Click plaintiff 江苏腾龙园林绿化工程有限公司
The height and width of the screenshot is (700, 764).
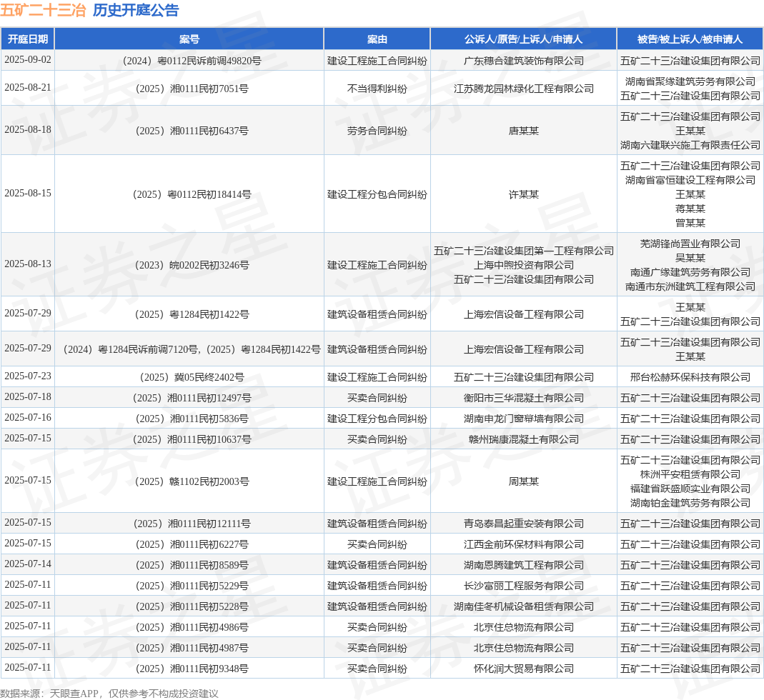click(x=524, y=89)
